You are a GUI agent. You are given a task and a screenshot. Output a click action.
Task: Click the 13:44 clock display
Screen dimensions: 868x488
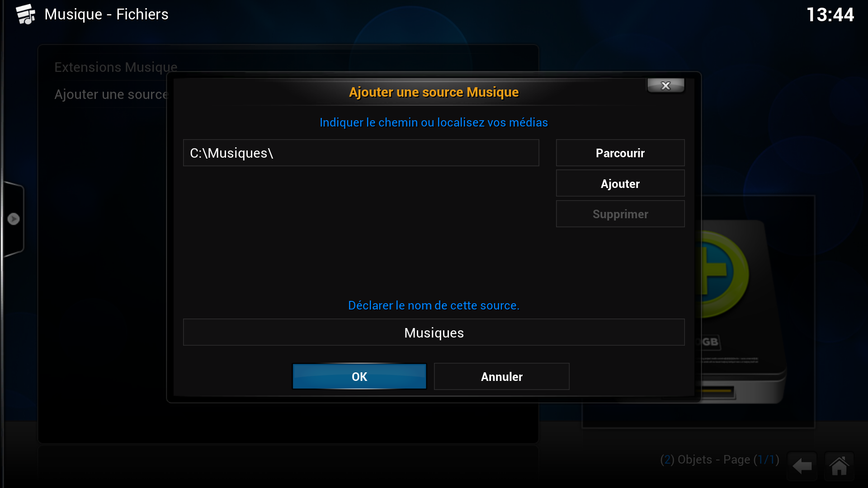[x=830, y=14]
